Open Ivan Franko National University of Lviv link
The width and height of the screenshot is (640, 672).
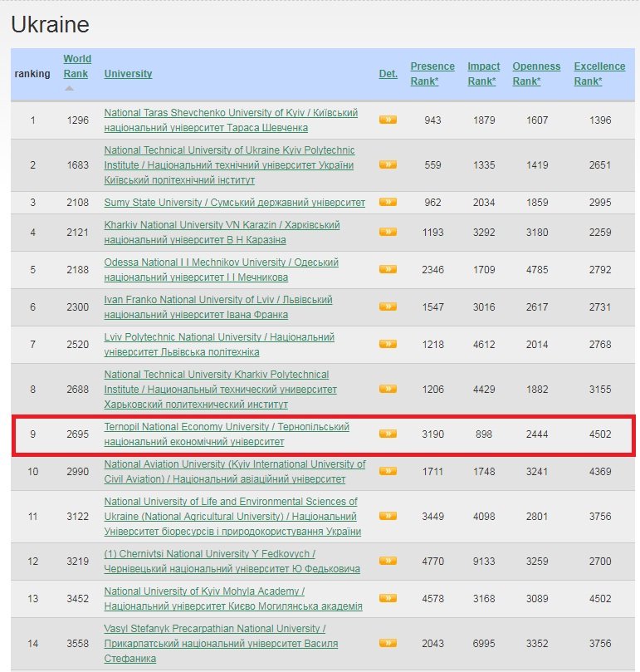pos(218,307)
